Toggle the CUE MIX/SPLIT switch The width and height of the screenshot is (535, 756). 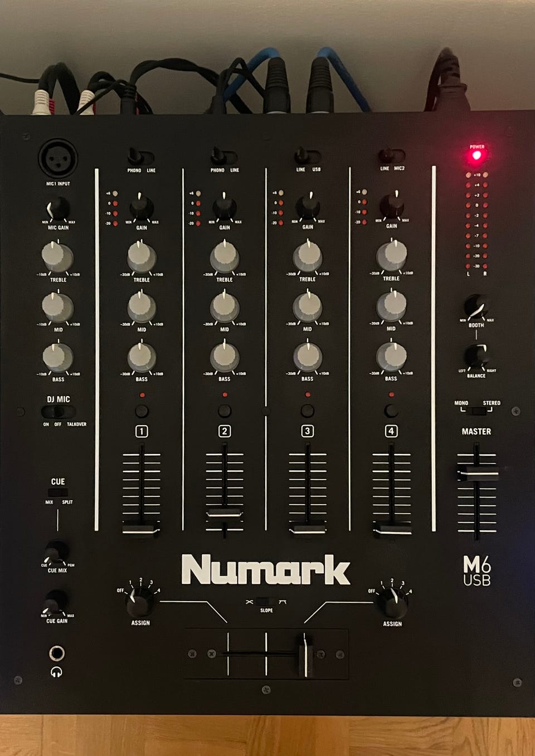[x=58, y=492]
